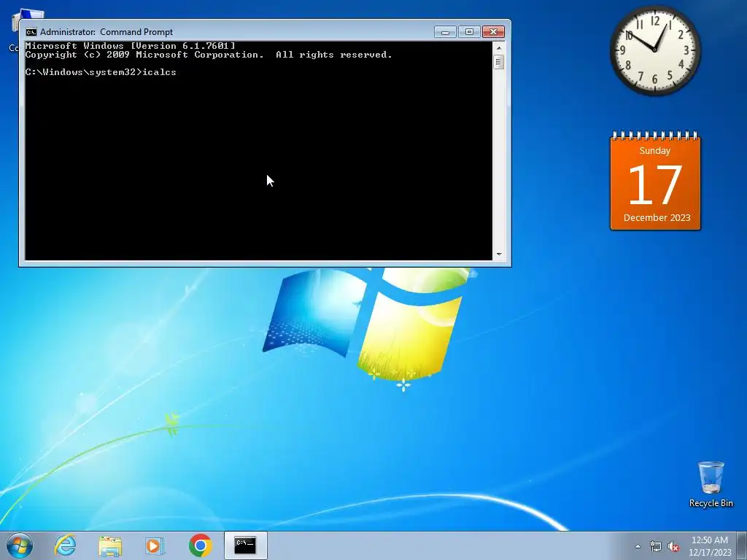Click the scroll up arrow in Command Prompt

tap(499, 48)
